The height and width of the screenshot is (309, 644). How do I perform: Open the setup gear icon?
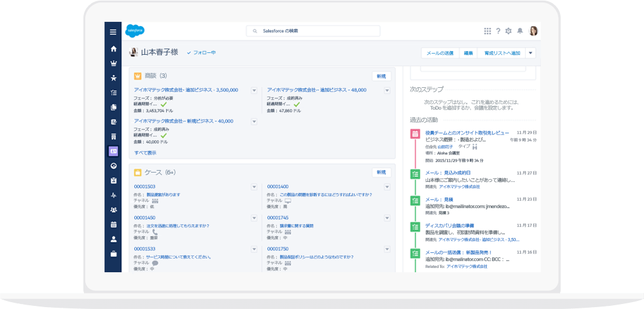tap(508, 31)
